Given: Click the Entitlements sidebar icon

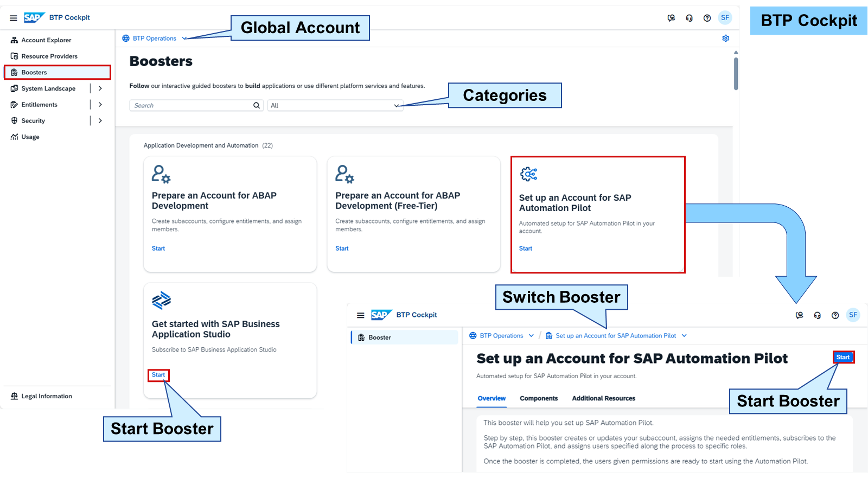Looking at the screenshot, I should click(x=15, y=105).
